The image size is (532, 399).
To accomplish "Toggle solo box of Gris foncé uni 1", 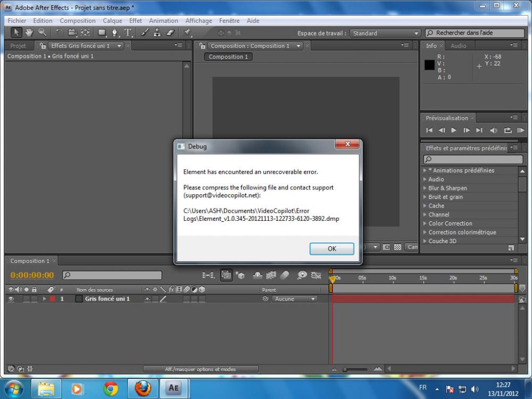I will [x=26, y=299].
